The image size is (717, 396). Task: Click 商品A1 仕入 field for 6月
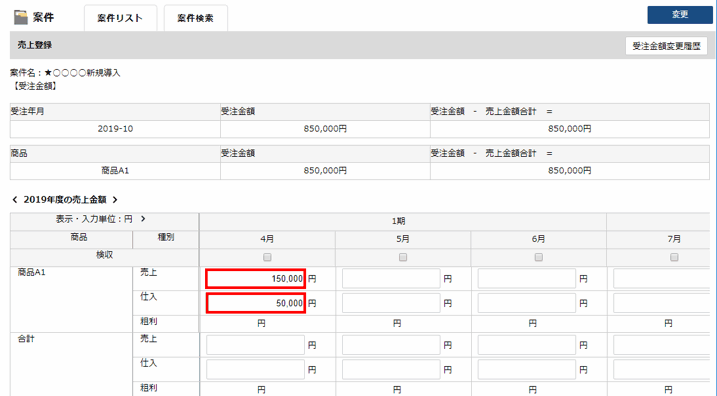(x=527, y=303)
